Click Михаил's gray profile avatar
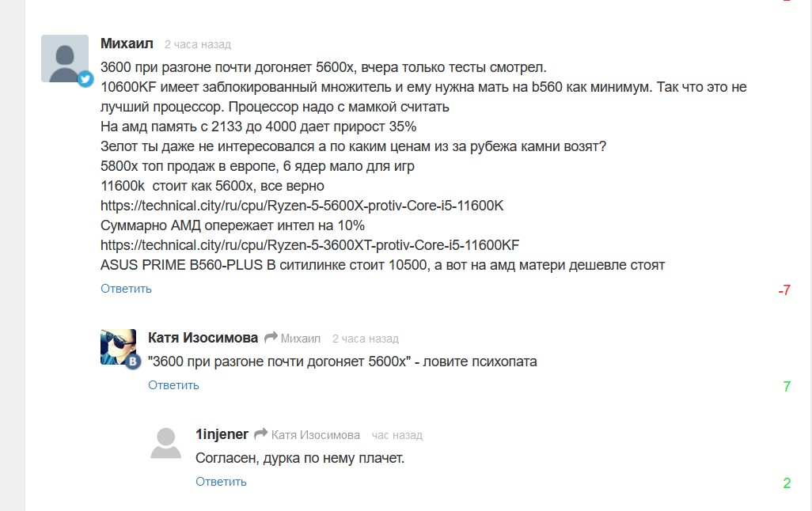Viewport: 812px width, 511px height. (63, 55)
